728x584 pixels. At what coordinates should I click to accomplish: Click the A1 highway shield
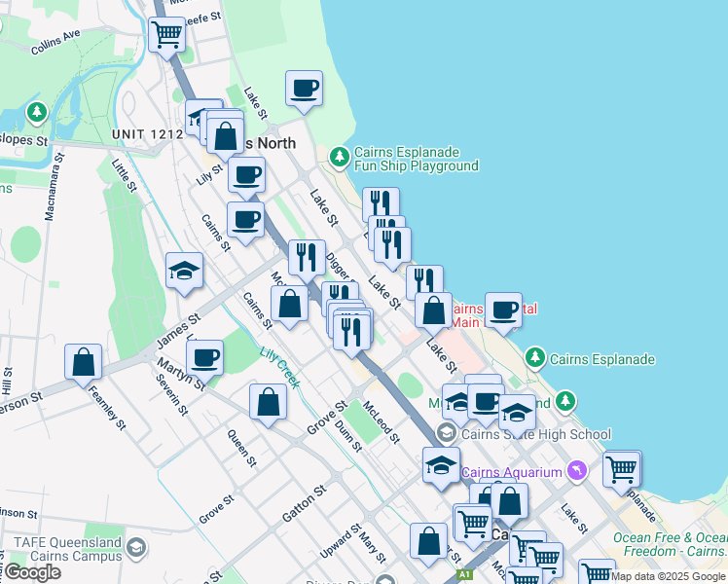(x=464, y=574)
